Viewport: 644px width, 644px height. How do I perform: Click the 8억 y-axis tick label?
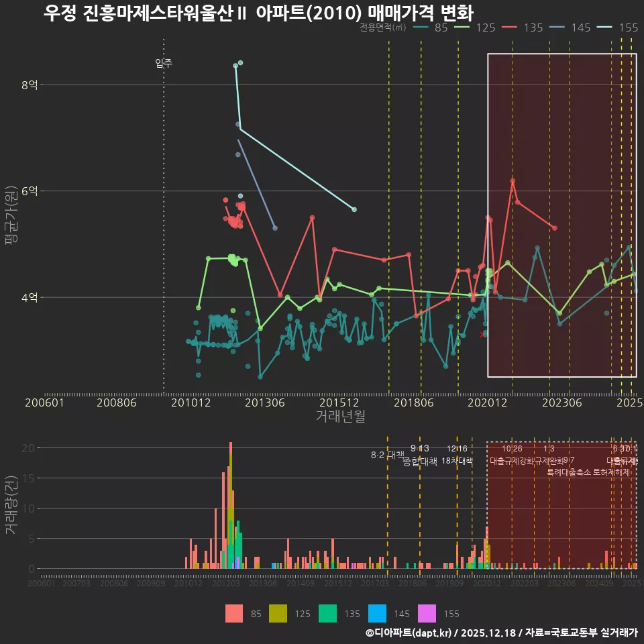[30, 85]
